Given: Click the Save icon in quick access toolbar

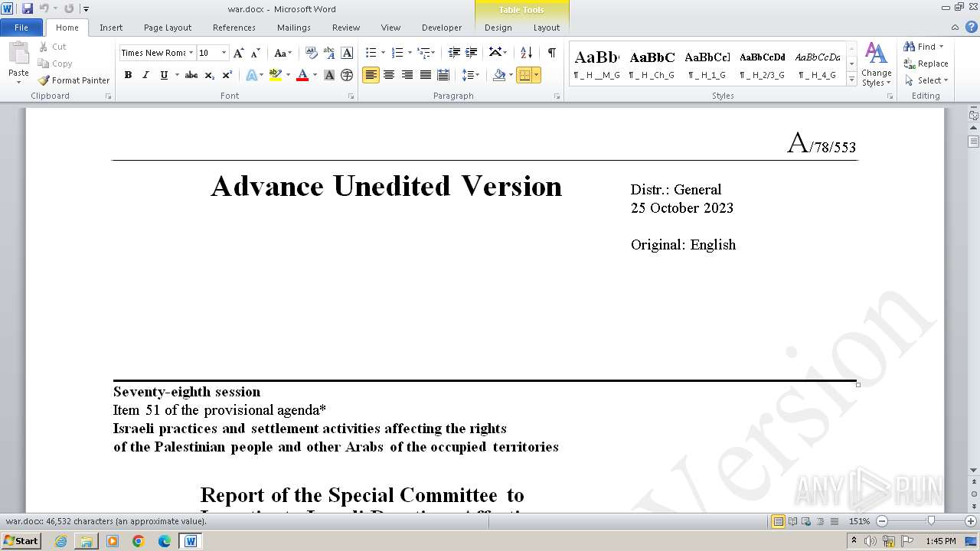Looking at the screenshot, I should pos(28,8).
